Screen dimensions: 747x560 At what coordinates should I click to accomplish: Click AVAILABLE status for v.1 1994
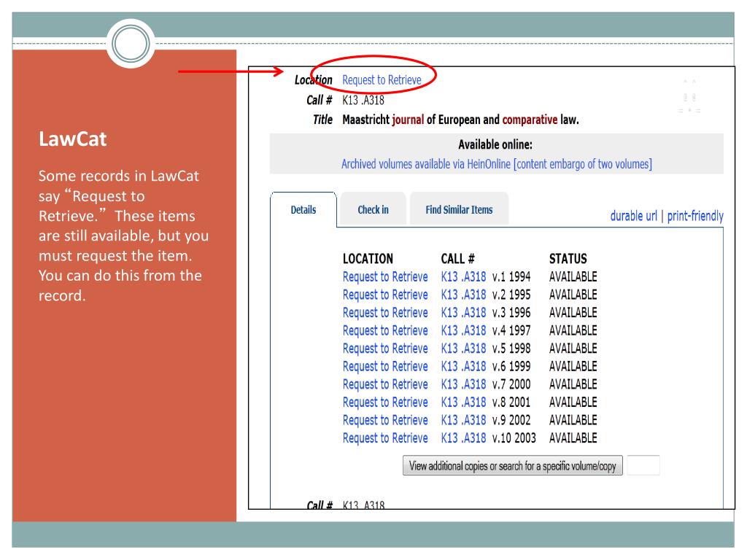coord(573,276)
